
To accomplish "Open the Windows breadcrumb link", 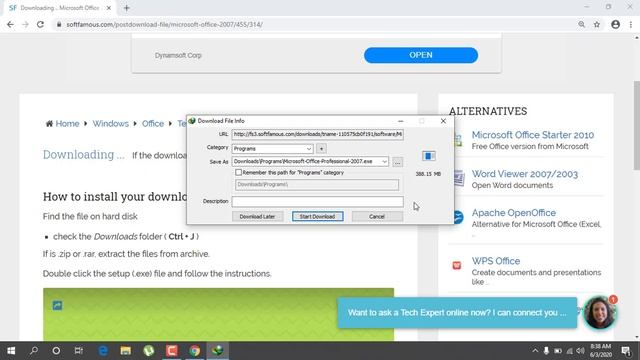I will 111,124.
